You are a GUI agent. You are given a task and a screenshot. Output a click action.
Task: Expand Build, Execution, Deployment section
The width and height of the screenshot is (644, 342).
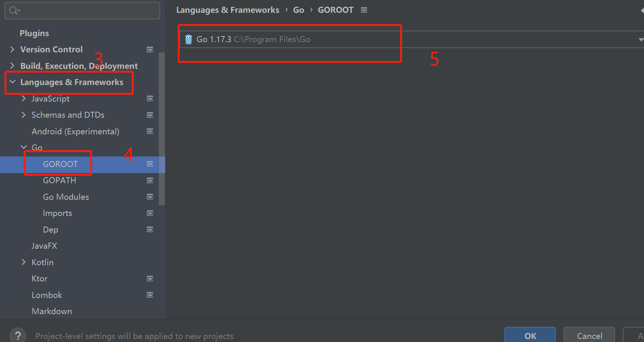12,65
